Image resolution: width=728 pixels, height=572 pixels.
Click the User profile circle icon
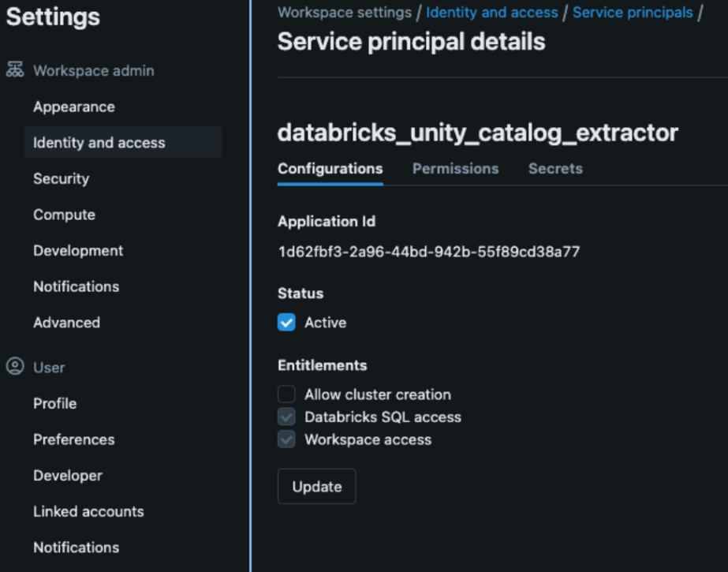tap(14, 367)
